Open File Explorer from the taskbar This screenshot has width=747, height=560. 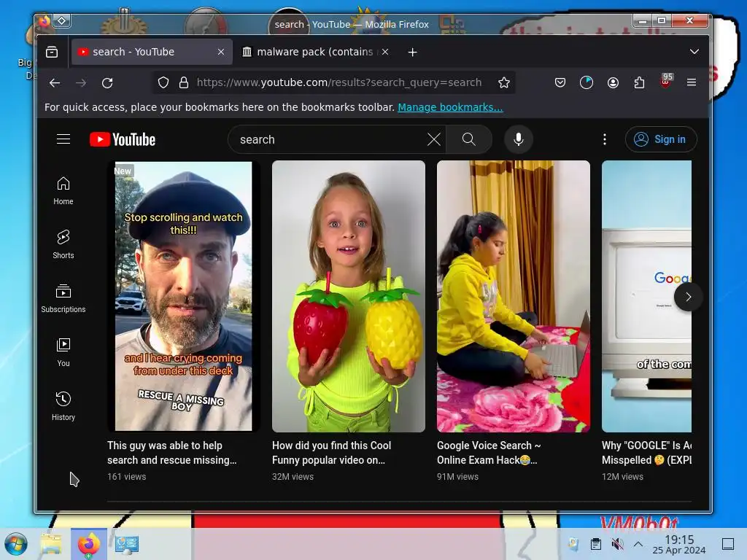tap(52, 544)
